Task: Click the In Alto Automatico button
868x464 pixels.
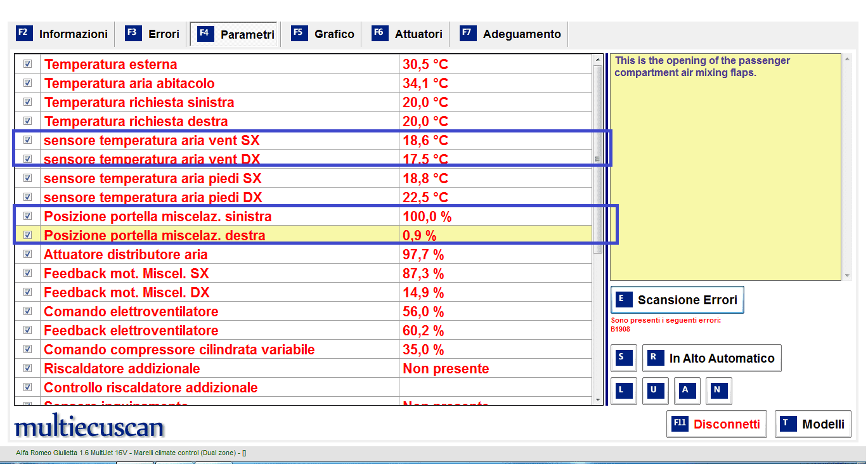Action: 711,358
